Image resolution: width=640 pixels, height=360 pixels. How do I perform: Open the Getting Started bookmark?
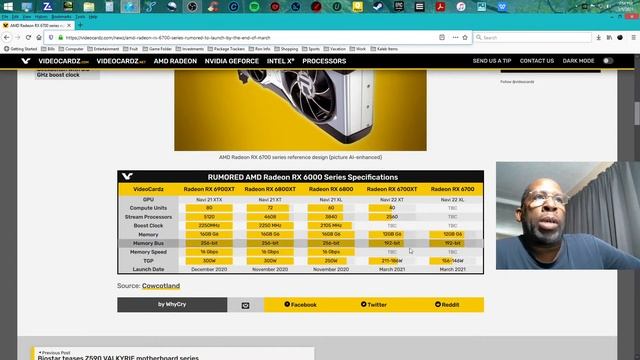coord(21,49)
